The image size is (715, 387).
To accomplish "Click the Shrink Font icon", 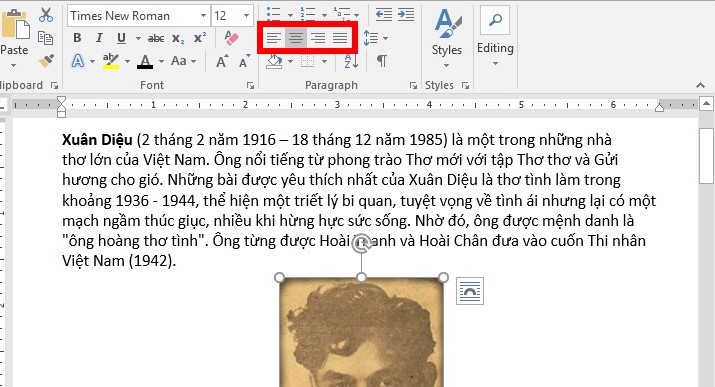I will click(x=244, y=61).
